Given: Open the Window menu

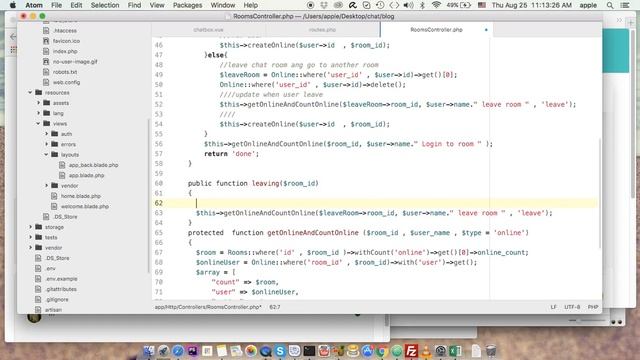Looking at the screenshot, I should pos(222,5).
